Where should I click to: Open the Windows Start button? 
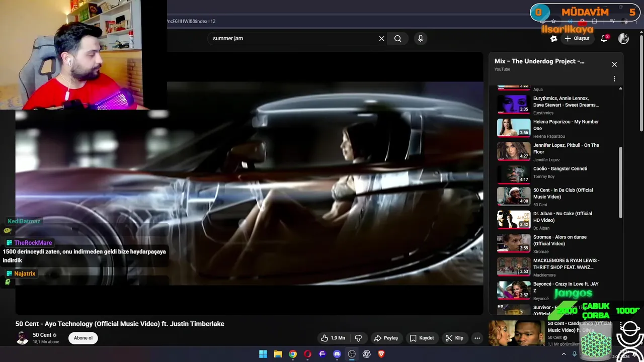click(263, 354)
